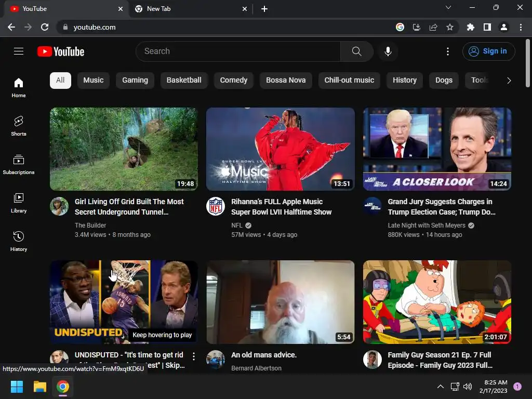Open Chrome three-dot menu
This screenshot has width=532, height=399.
pos(521,27)
